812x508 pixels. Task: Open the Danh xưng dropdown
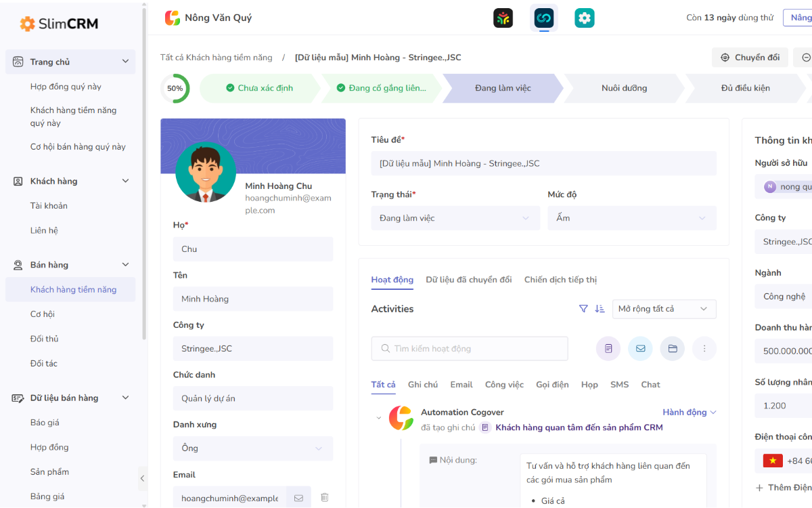(x=253, y=448)
